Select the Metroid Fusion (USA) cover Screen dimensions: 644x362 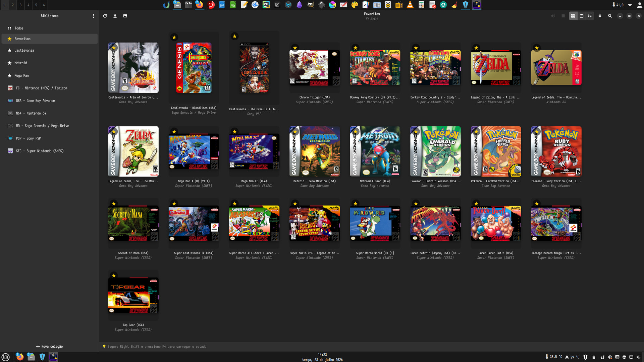(x=375, y=152)
